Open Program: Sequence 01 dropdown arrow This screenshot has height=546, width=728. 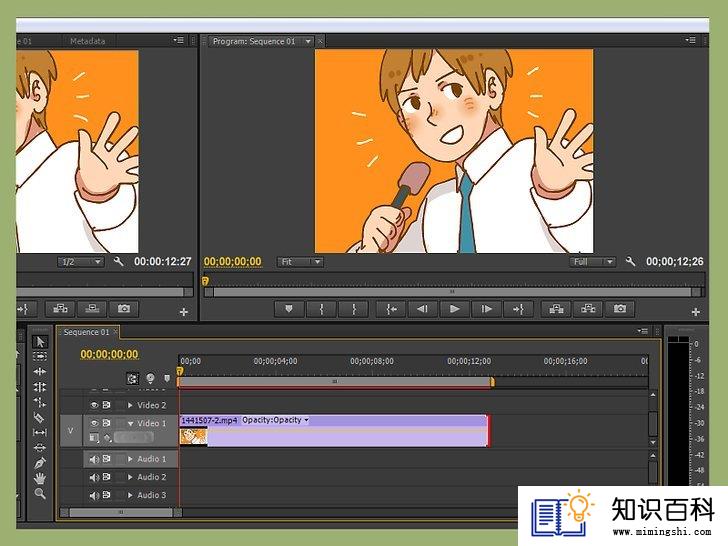click(x=308, y=41)
